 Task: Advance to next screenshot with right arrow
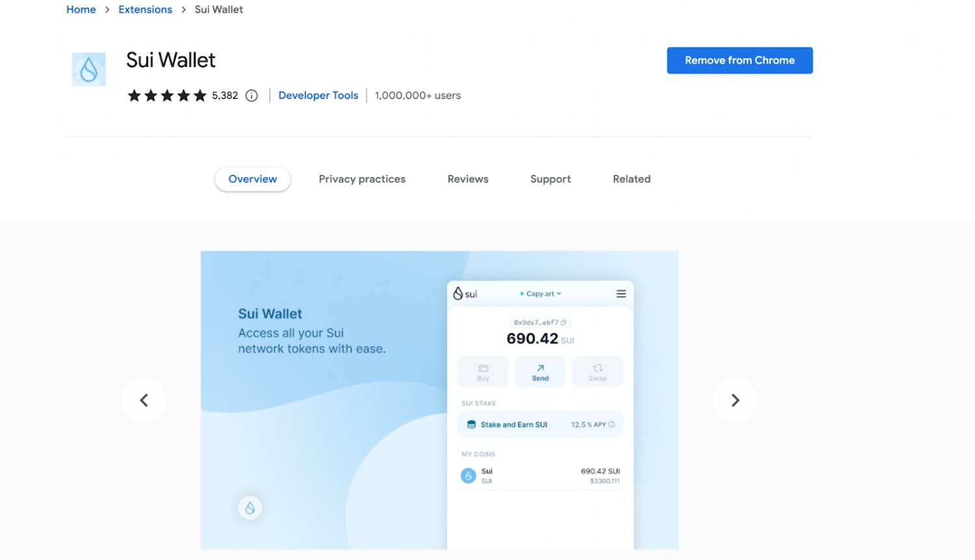coord(735,400)
